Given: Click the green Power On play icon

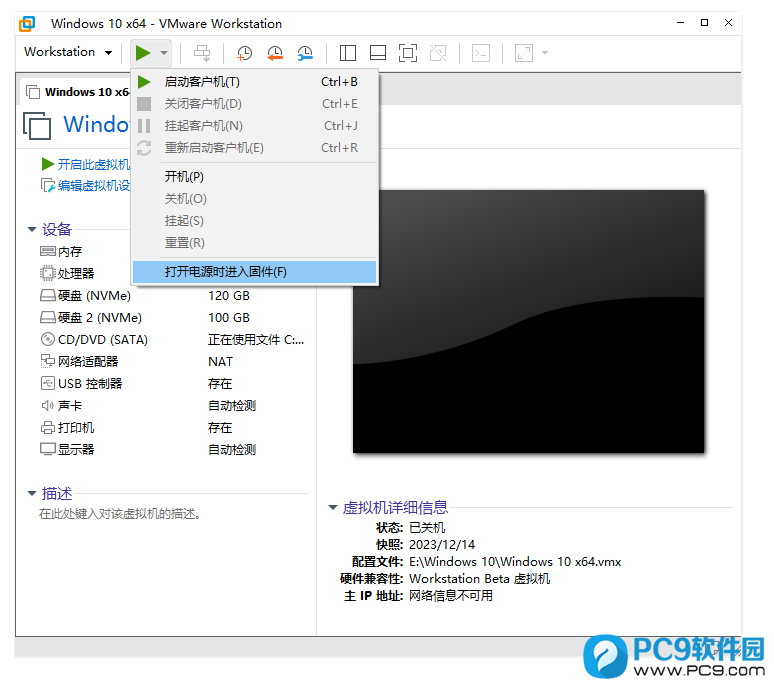Looking at the screenshot, I should click(143, 52).
